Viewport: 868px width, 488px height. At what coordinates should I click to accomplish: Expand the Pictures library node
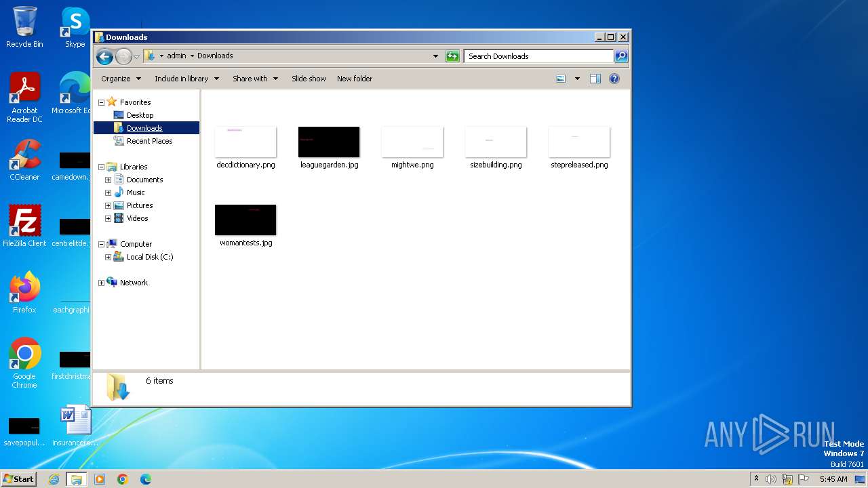tap(108, 205)
